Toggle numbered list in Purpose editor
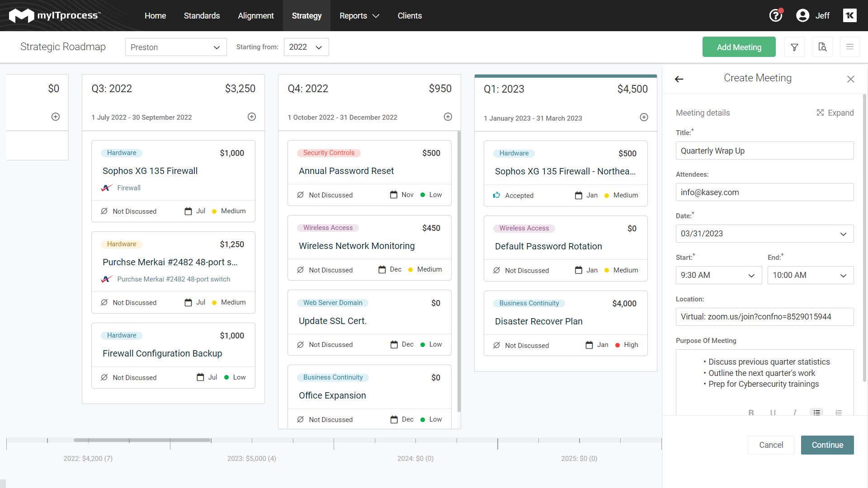The image size is (868, 488). [x=839, y=413]
